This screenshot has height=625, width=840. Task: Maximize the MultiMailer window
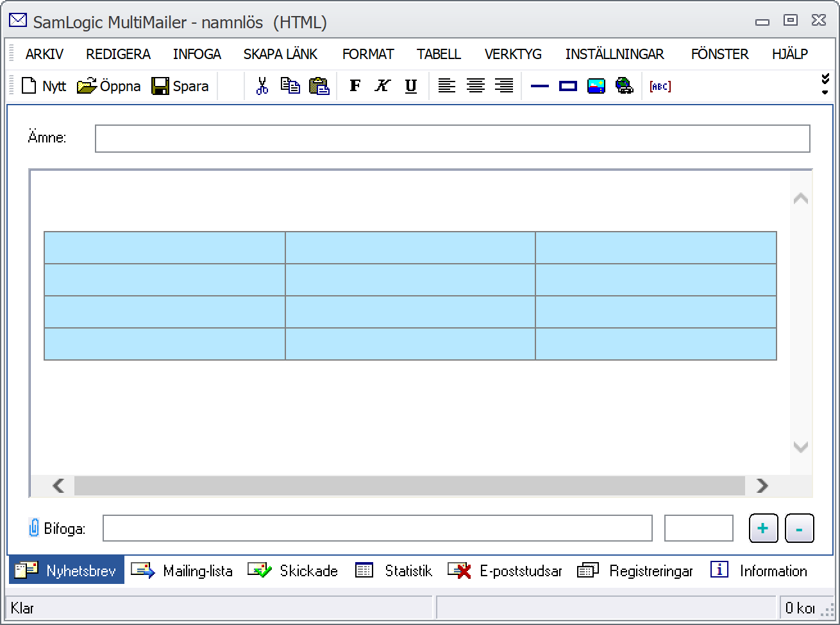pos(791,21)
